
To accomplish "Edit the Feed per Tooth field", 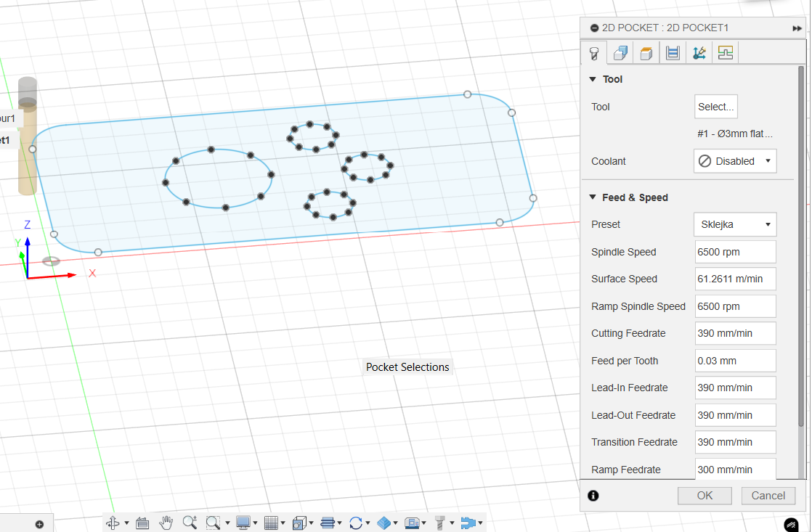I will pos(735,361).
